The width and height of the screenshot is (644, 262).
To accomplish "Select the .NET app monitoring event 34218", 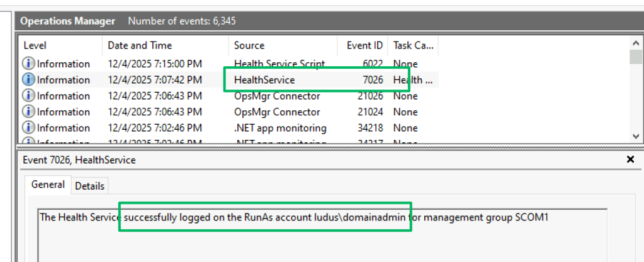I will pos(280,128).
